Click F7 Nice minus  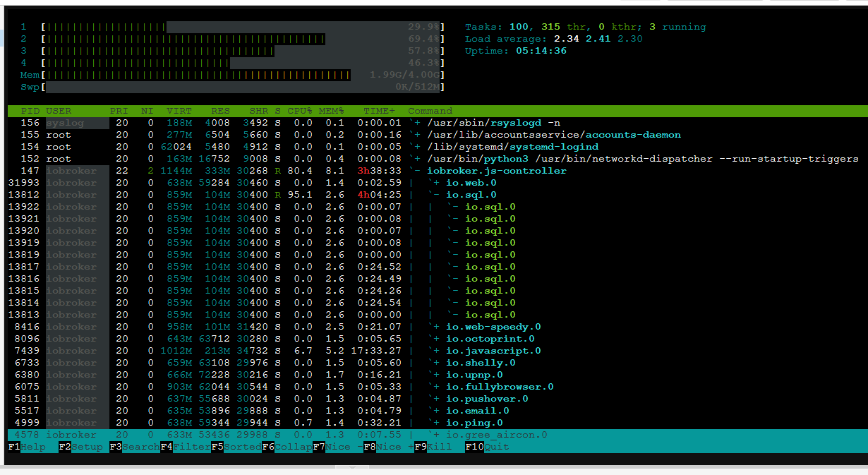click(337, 447)
